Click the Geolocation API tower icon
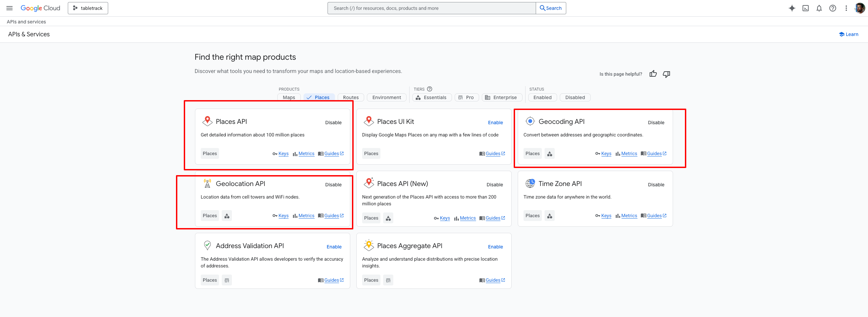The width and height of the screenshot is (868, 317). (x=207, y=183)
